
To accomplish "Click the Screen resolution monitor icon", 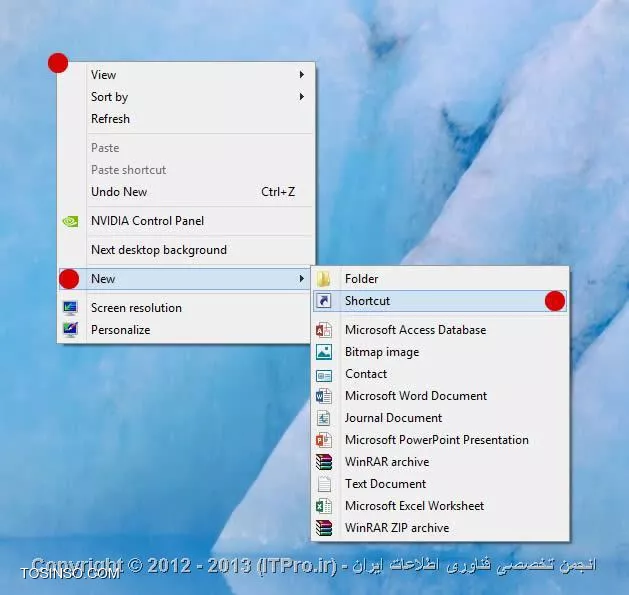I will click(x=70, y=308).
